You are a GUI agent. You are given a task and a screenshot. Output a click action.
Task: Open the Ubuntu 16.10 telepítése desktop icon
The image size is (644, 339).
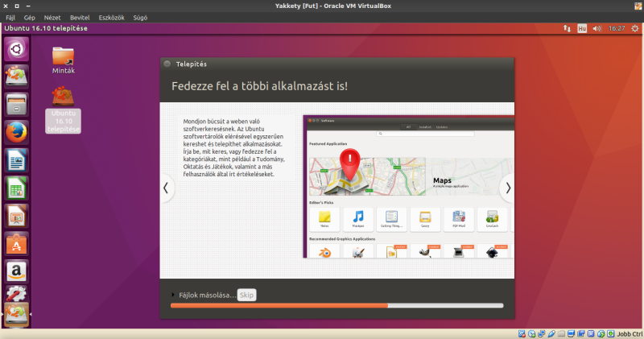[x=63, y=109]
